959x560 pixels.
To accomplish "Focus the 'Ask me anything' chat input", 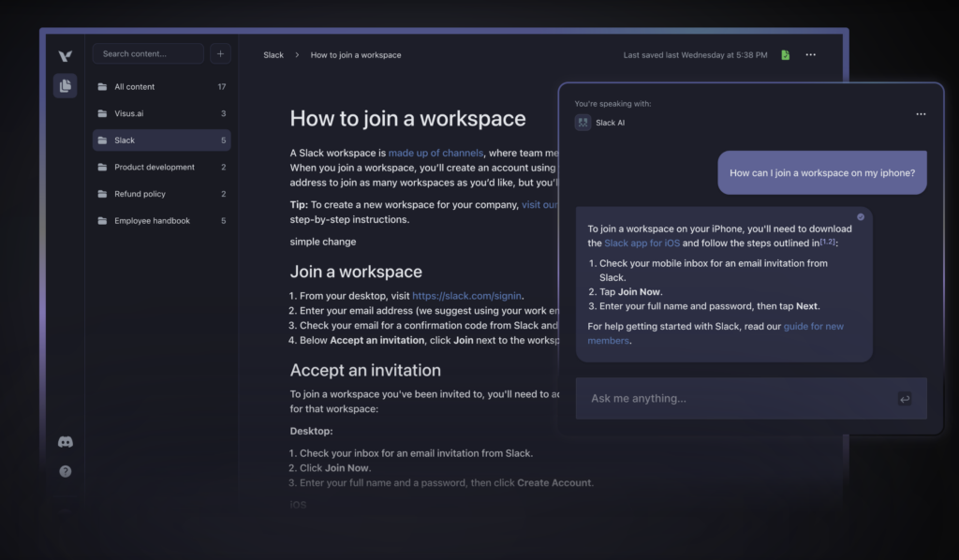I will click(x=730, y=399).
